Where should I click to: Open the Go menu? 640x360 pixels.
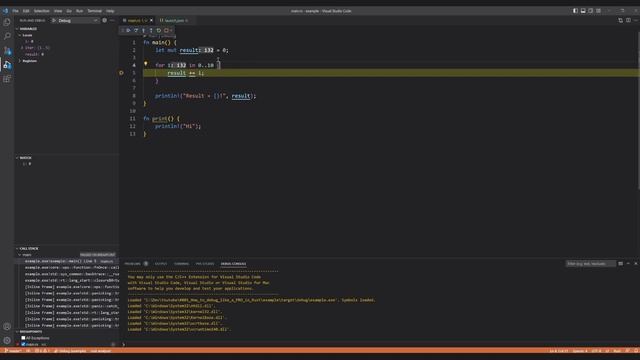pos(69,11)
